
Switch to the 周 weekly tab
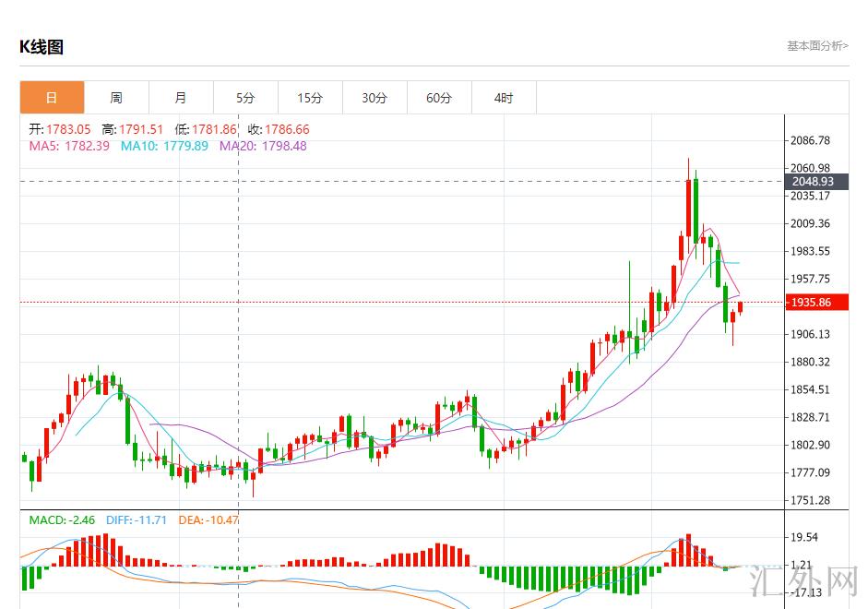pos(116,98)
